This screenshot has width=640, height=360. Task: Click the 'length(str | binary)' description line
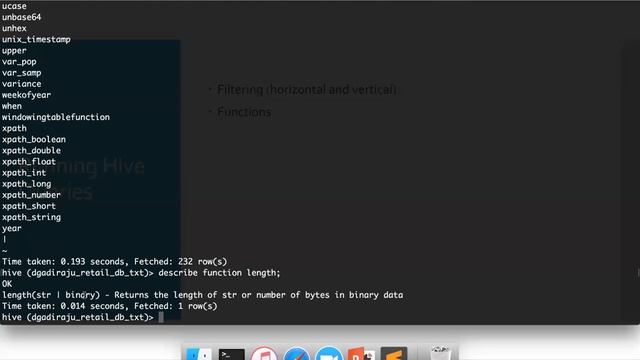(202, 295)
